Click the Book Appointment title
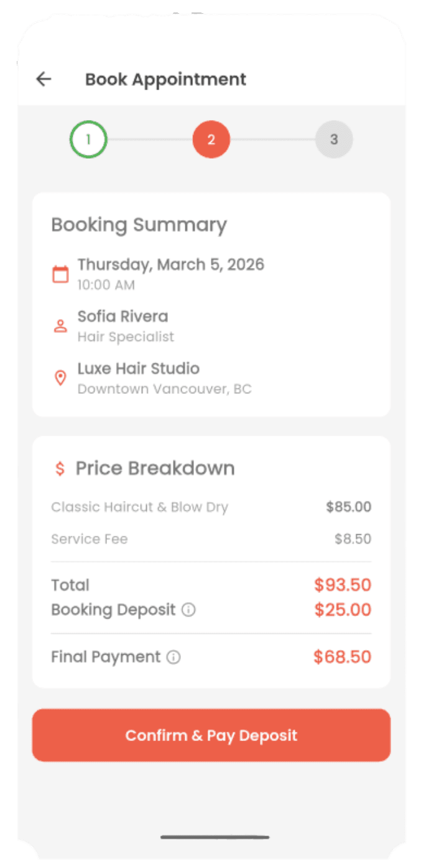The width and height of the screenshot is (426, 868). 165,80
